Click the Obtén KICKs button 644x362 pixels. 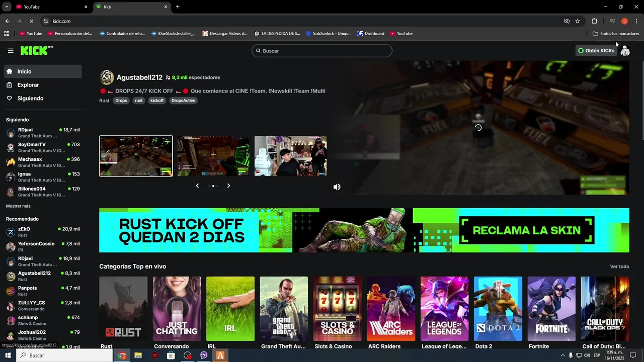(596, 51)
